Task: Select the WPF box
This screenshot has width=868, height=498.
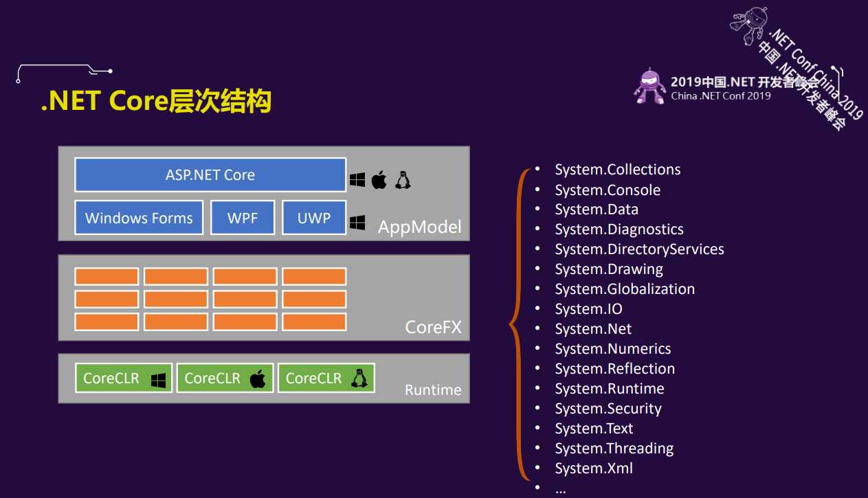Action: tap(243, 218)
